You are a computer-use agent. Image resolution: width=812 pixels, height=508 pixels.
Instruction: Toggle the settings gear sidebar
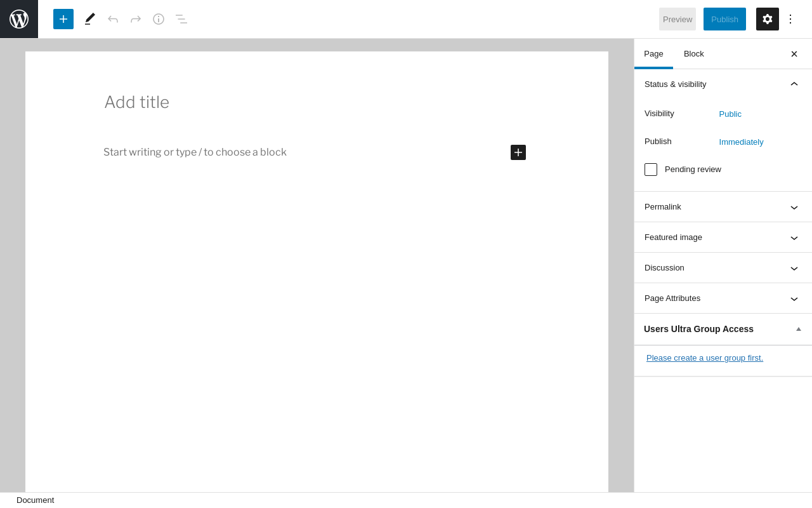pos(768,19)
